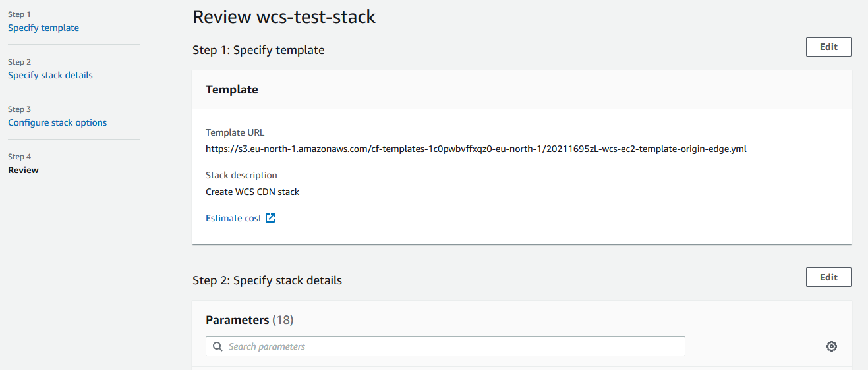Click the Create WCS CDN stack description text
The image size is (868, 370).
[x=252, y=192]
